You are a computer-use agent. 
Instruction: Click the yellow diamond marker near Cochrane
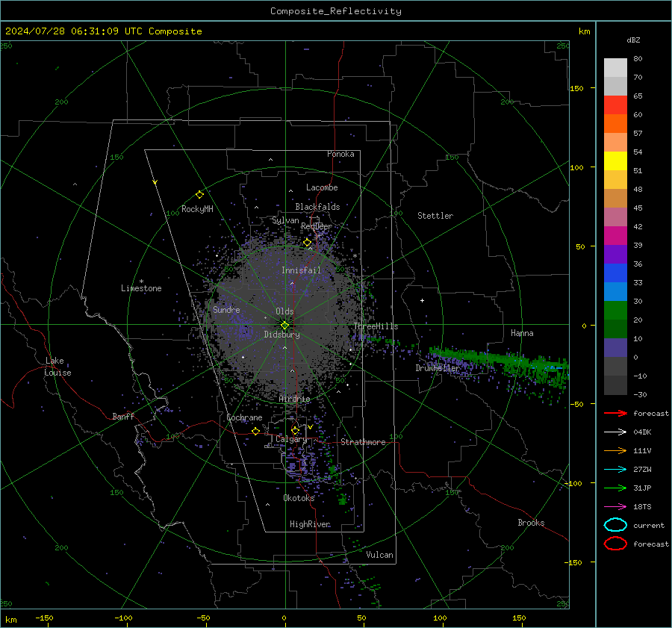[255, 431]
